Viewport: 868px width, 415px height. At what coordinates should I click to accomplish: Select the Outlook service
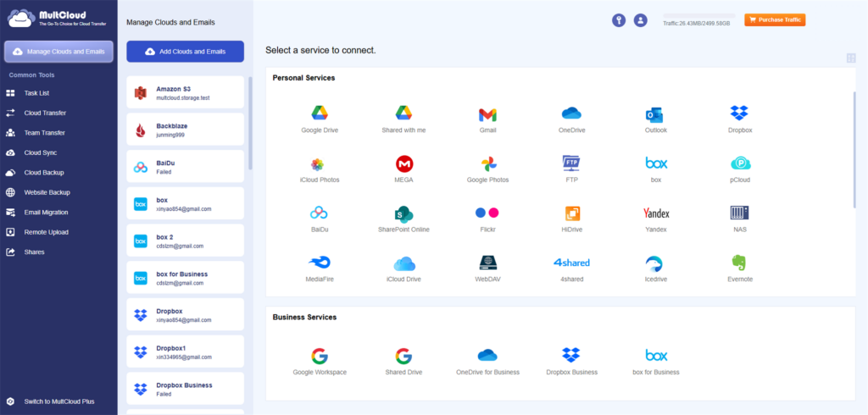coord(656,119)
